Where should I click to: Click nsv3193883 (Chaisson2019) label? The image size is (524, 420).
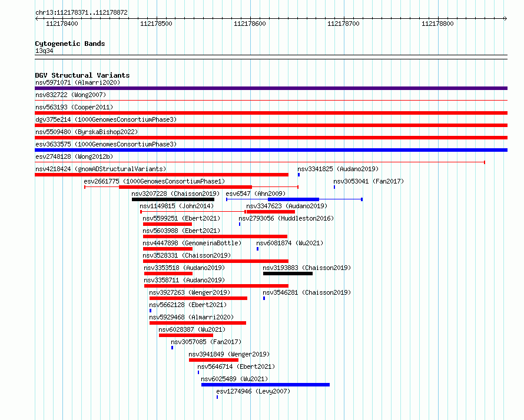click(x=307, y=268)
